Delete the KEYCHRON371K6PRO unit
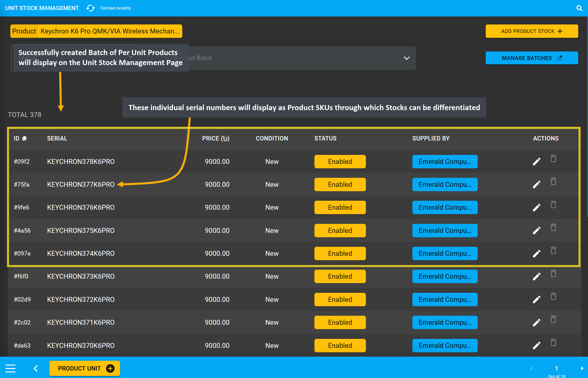Image resolution: width=588 pixels, height=378 pixels. [x=553, y=319]
